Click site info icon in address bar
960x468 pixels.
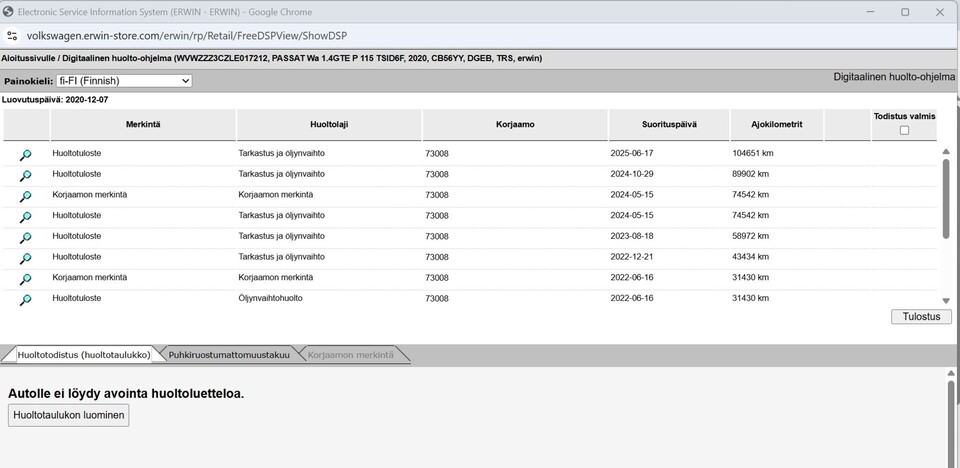click(x=12, y=35)
